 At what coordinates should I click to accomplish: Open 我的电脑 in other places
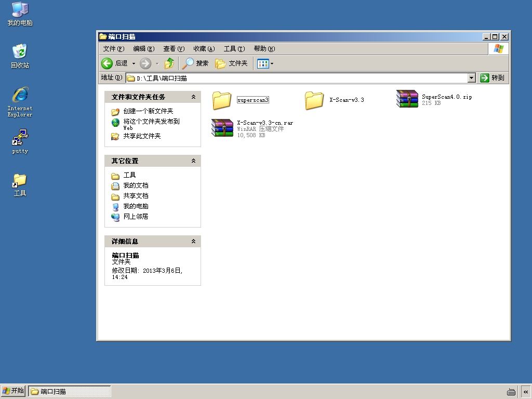click(136, 206)
